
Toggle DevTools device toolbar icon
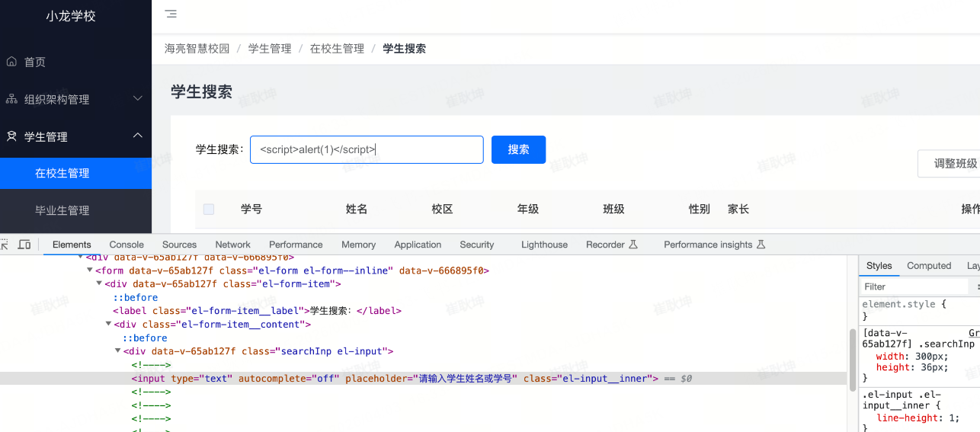point(24,245)
